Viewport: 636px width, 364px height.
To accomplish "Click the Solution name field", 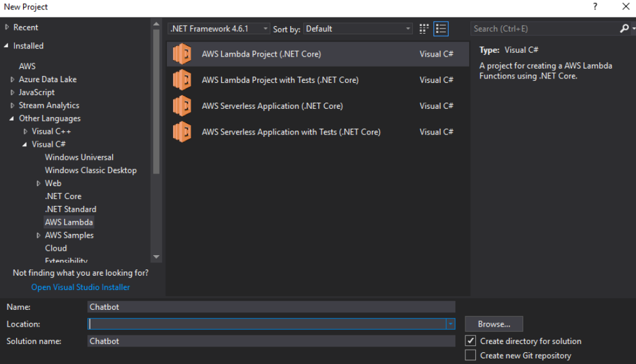I will point(272,341).
